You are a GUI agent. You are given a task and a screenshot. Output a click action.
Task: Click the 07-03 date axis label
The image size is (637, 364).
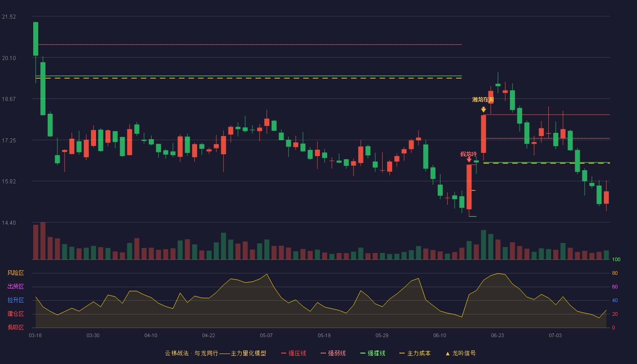(x=555, y=335)
